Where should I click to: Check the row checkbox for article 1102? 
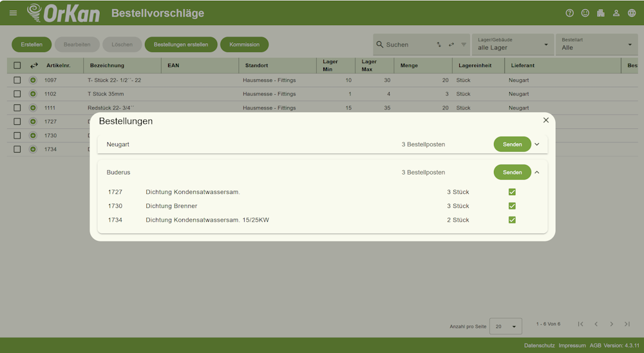point(17,93)
